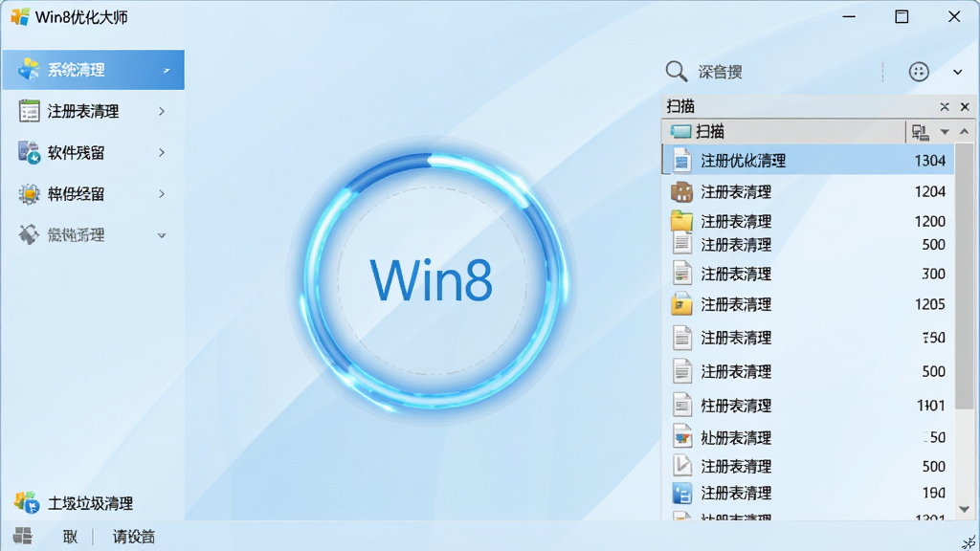980x551 pixels.
Task: Open the down chevron of the dimmed sidebar item
Action: (x=162, y=235)
